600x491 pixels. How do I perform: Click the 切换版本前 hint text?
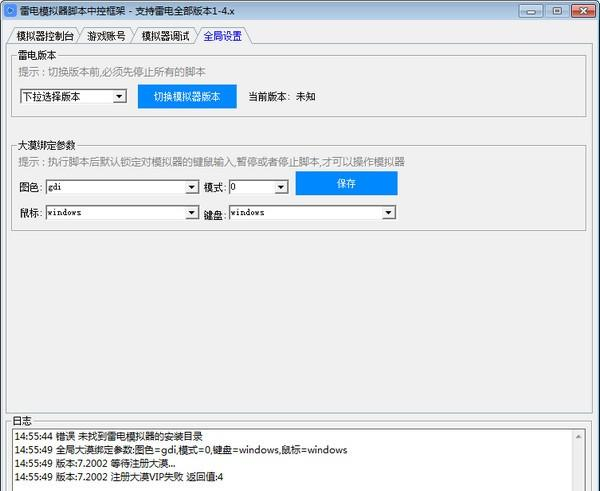(112, 72)
